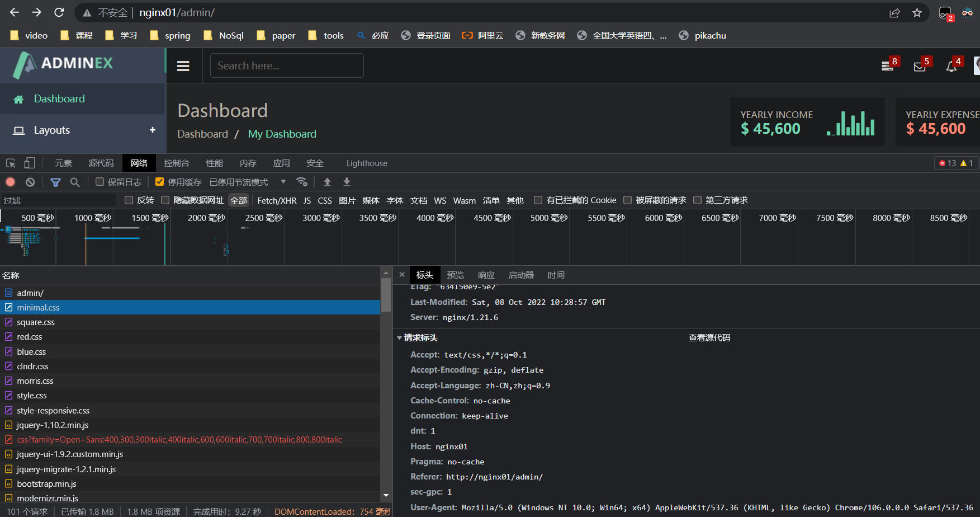Open network conditions wifi icon

click(302, 182)
